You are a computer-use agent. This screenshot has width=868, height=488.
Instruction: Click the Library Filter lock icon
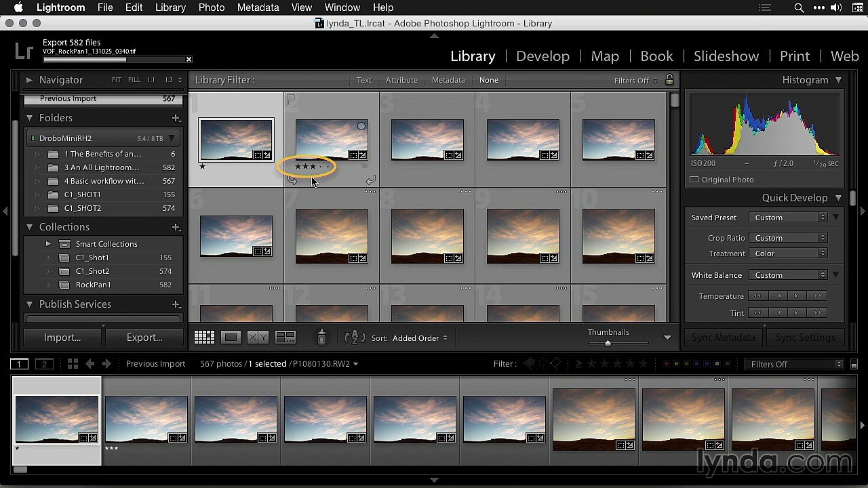[x=669, y=79]
